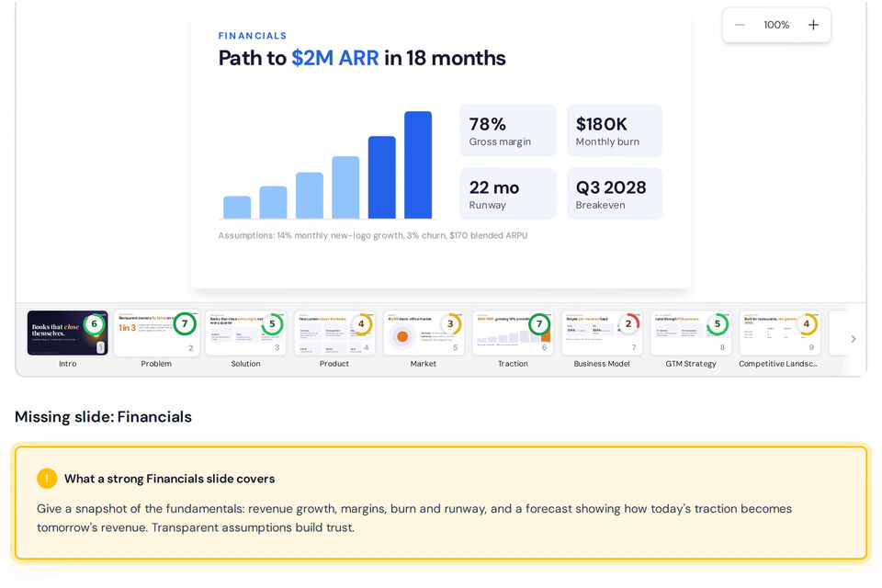Click the 'Traction' label under slide strip
This screenshot has width=882, height=588.
[x=513, y=364]
